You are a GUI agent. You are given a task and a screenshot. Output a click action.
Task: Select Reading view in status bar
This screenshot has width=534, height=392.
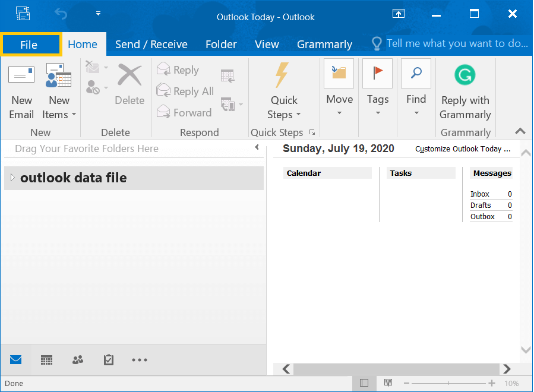coord(388,383)
